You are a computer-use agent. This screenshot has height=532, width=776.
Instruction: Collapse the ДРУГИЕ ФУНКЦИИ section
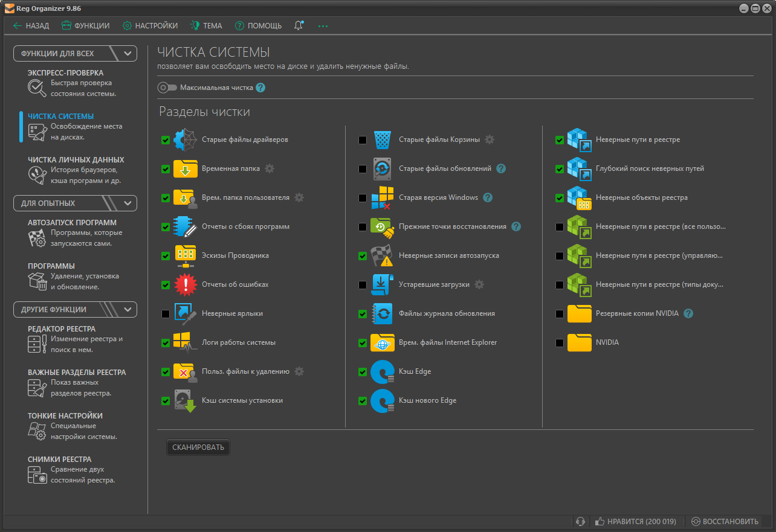pyautogui.click(x=128, y=310)
